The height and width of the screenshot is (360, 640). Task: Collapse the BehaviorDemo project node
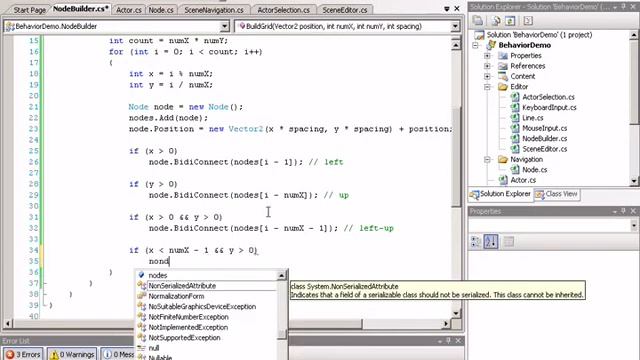click(476, 45)
